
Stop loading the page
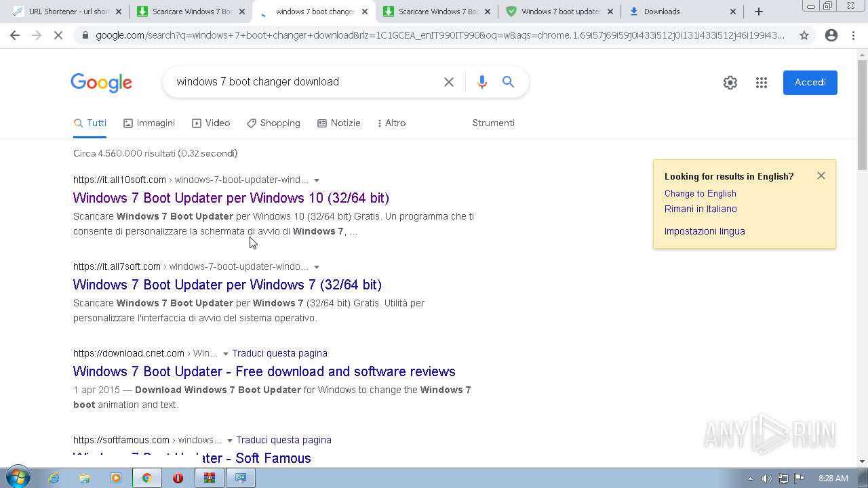tap(58, 35)
